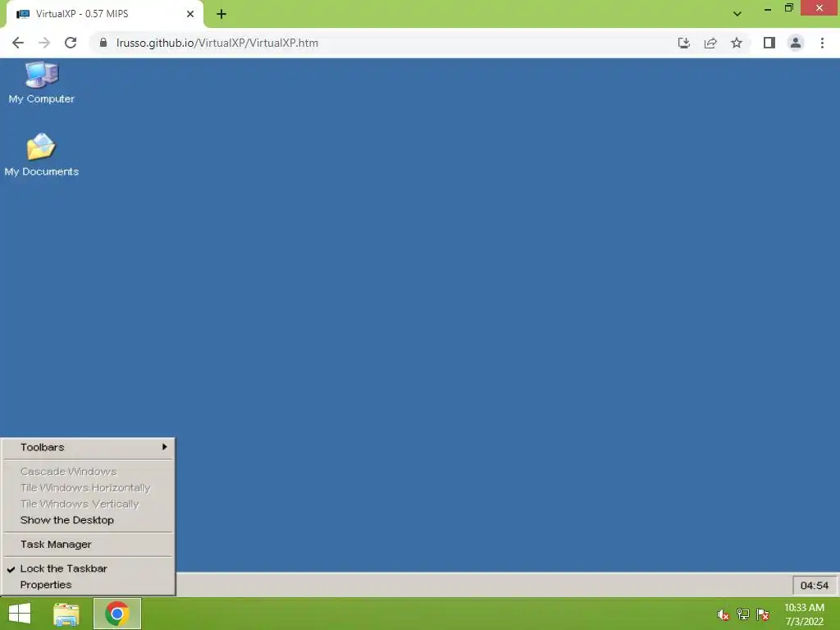This screenshot has width=840, height=630.
Task: Share this page via share icon
Action: pos(710,43)
